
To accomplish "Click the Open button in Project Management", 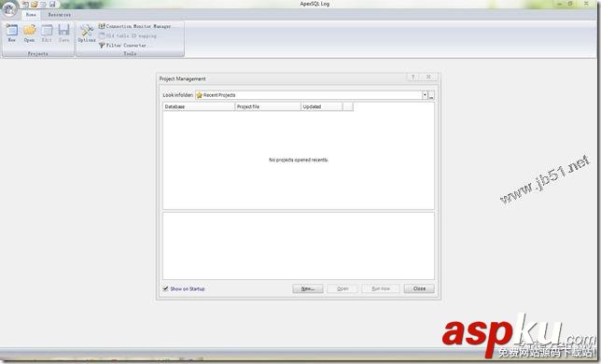I will [342, 288].
